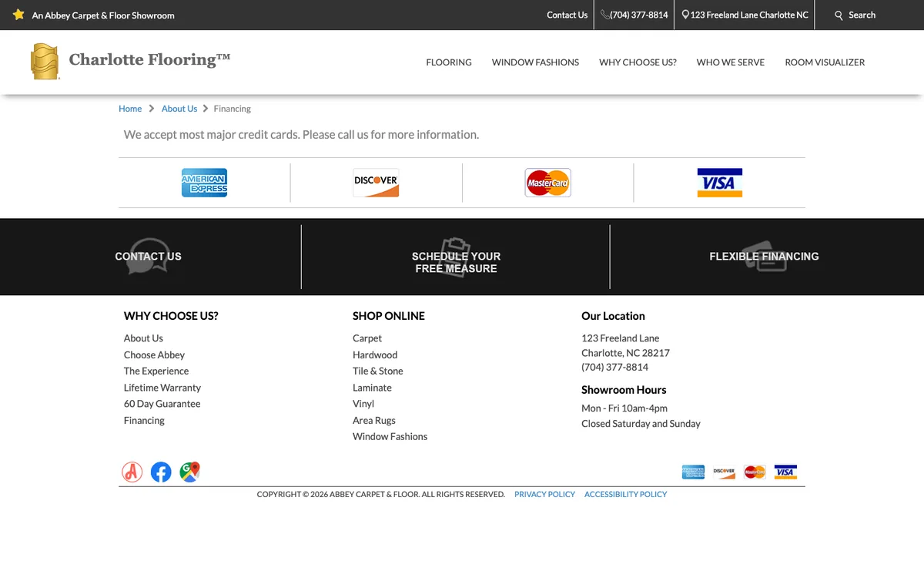Open Choose Abbey footer link

[154, 355]
